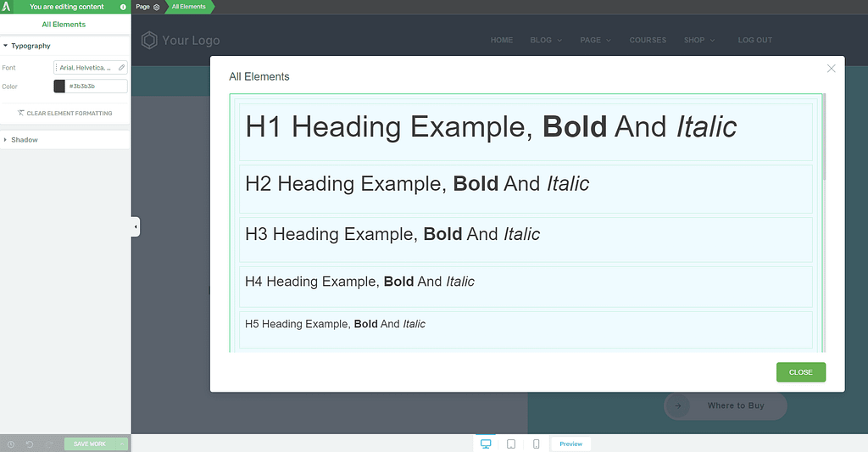Click the Save Work button

pos(90,444)
